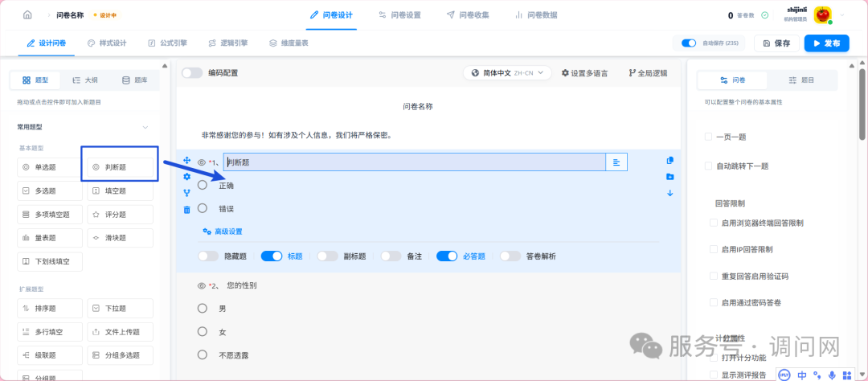Open the 公式引擎 tab
Screen dimensions: 868x381
coord(168,43)
